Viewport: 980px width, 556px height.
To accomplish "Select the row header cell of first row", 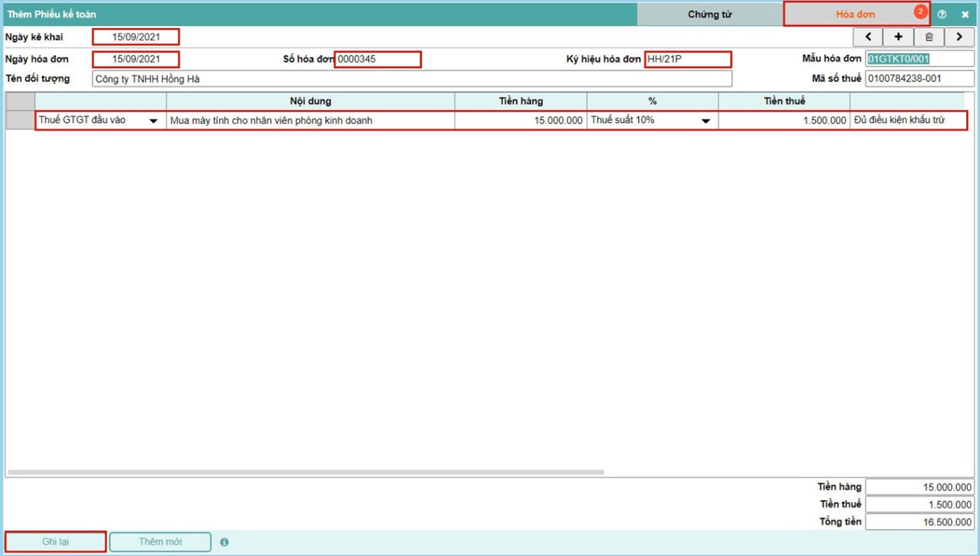I will coord(21,121).
